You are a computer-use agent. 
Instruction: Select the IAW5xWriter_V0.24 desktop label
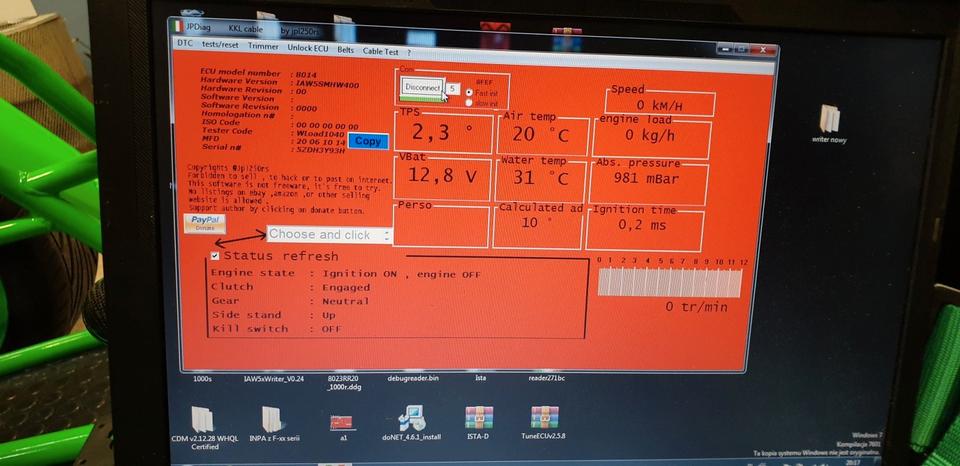pos(274,379)
